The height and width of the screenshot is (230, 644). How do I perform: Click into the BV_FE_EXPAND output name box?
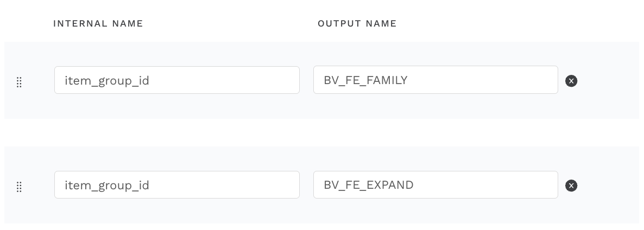435,185
